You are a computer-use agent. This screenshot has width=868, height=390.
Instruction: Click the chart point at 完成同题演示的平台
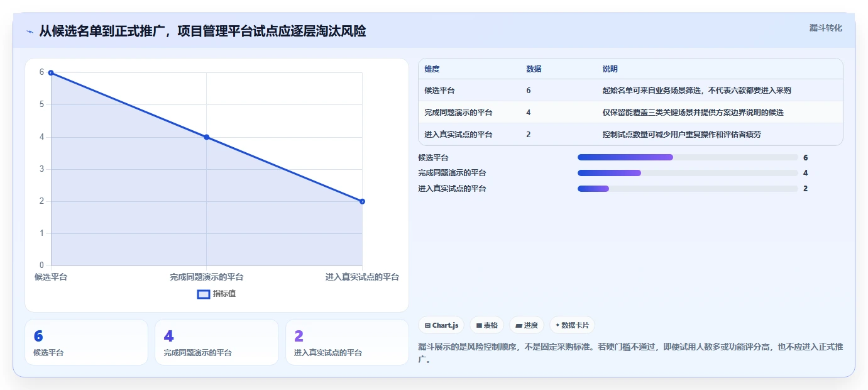[206, 137]
